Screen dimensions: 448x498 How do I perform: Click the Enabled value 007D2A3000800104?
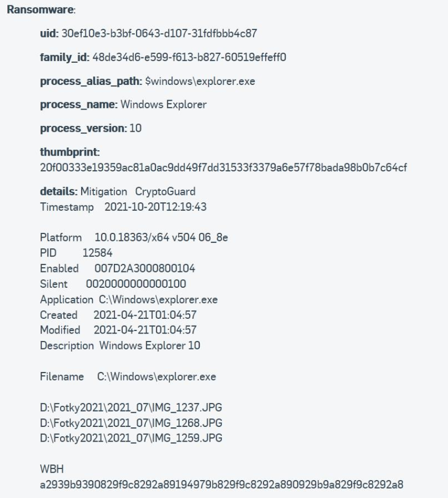point(144,268)
